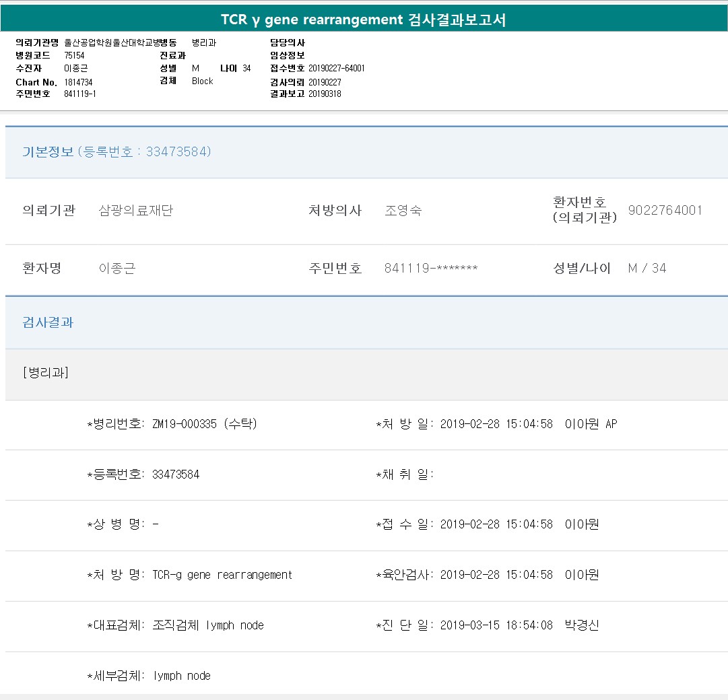Click the 결과보고 date 20190318

click(325, 94)
